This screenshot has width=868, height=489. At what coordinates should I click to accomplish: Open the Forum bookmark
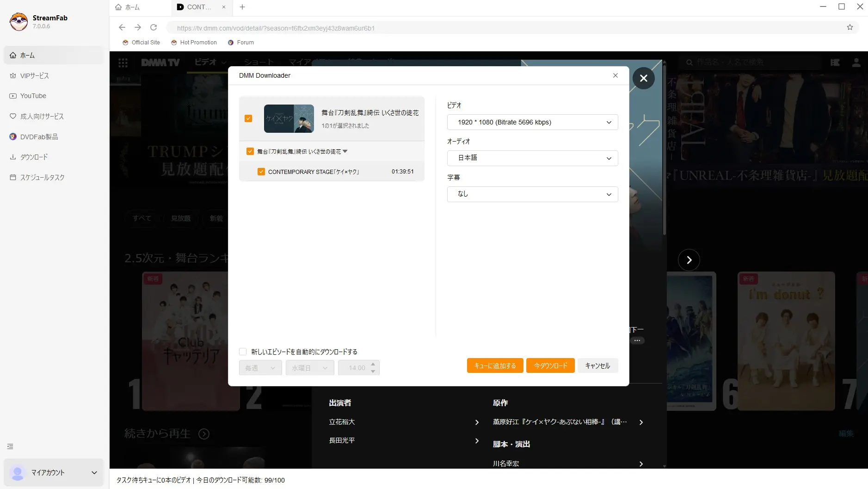tap(241, 42)
